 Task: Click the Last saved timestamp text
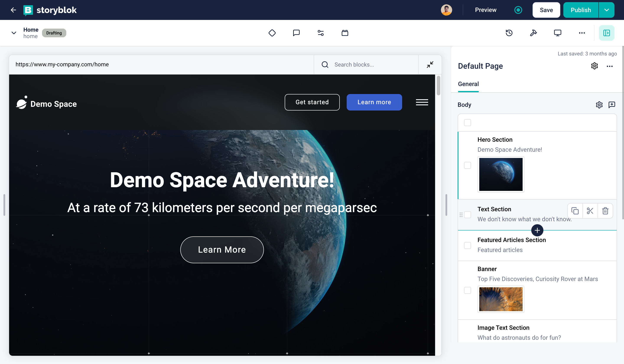click(587, 54)
